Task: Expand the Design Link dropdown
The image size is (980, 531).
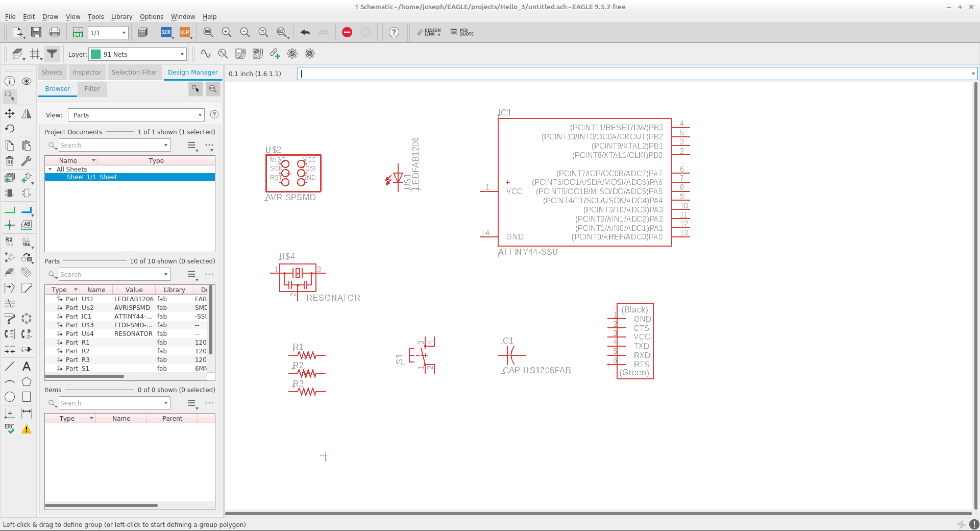Action: tap(429, 33)
